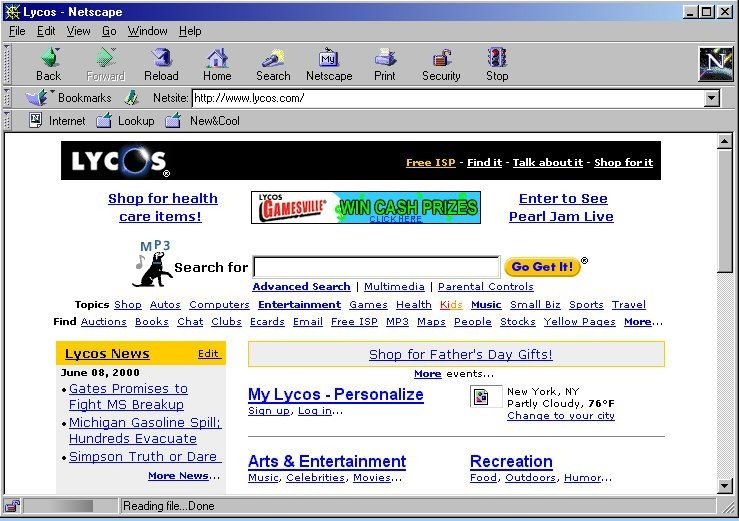Click the Gamesville Win Cash Prizes banner
739x521 pixels.
(365, 207)
